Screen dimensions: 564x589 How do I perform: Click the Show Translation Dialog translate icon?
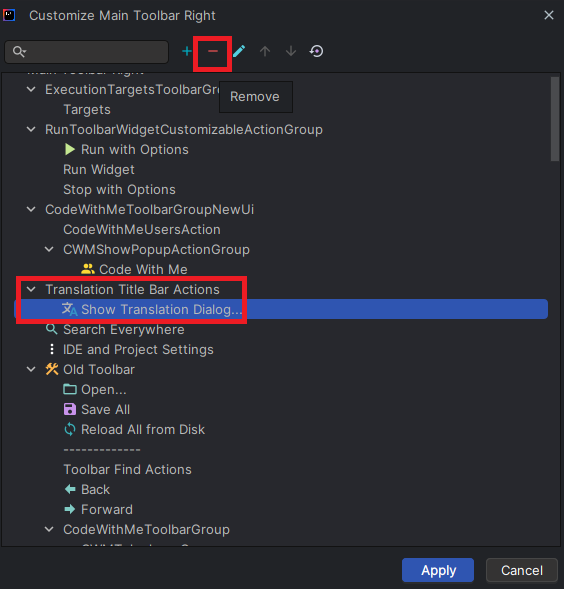(70, 309)
